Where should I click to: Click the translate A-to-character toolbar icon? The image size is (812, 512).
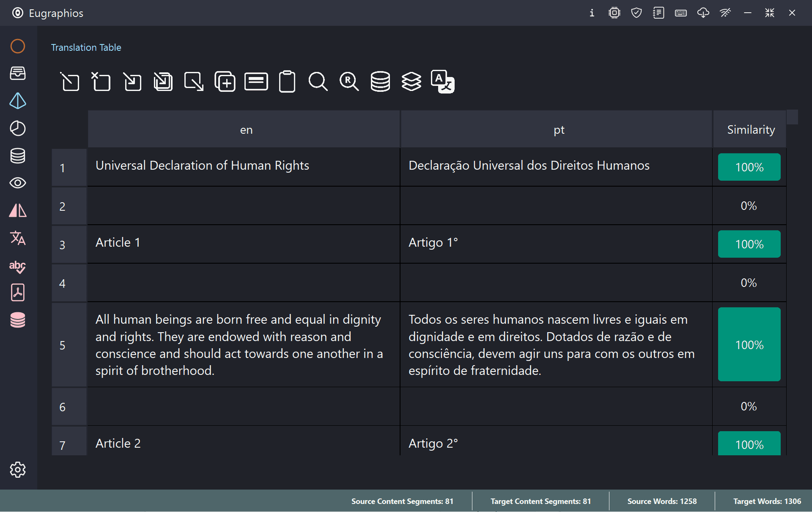pos(442,82)
